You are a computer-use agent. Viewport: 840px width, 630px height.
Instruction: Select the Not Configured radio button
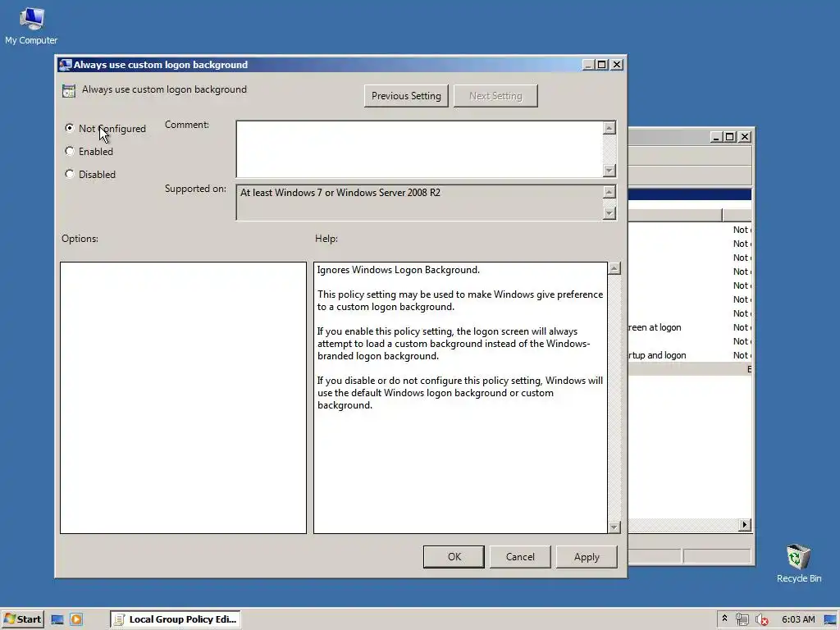(69, 128)
